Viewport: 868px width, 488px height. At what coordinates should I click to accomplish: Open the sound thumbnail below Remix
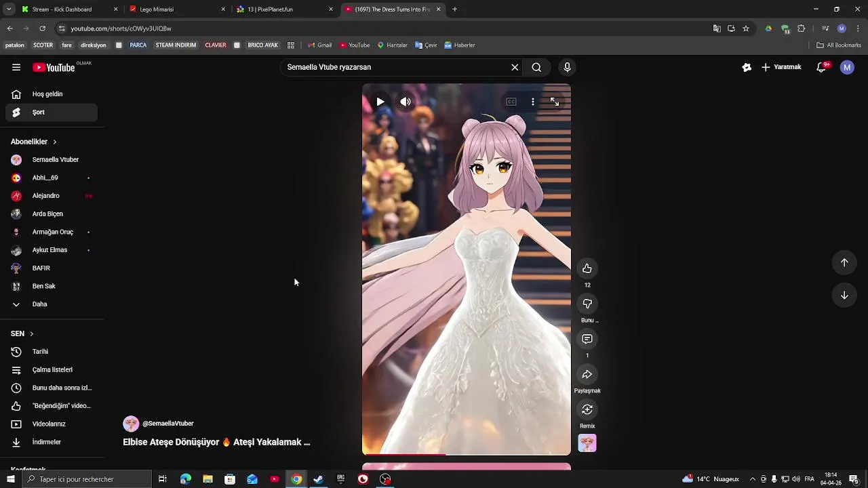(587, 443)
